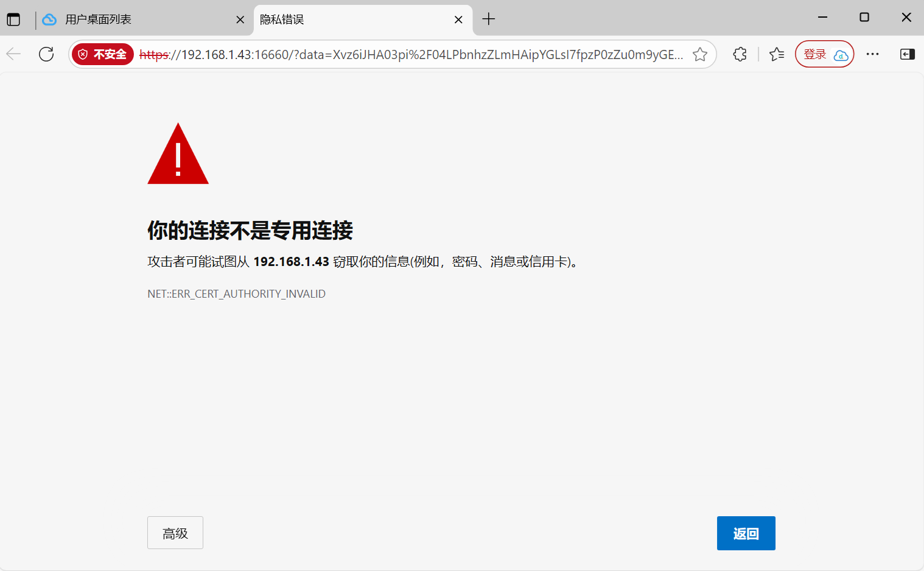Toggle the Copilot sidebar panel icon
The height and width of the screenshot is (571, 924).
click(906, 54)
